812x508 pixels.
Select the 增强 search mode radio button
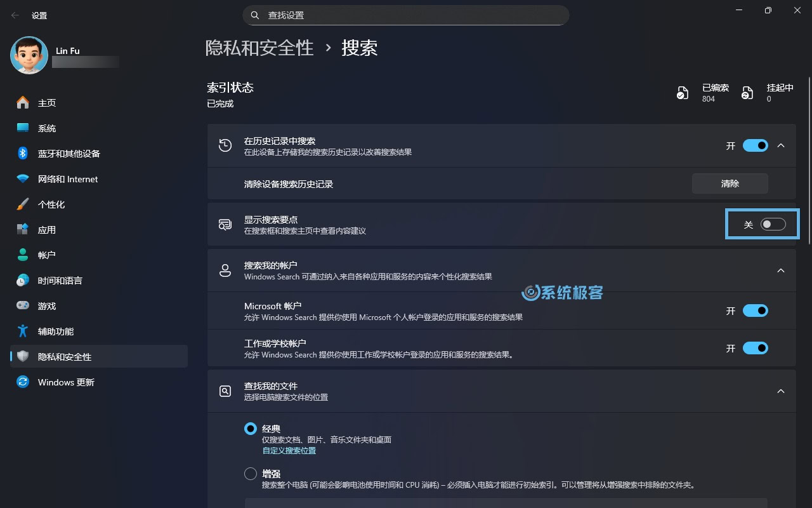click(x=250, y=473)
